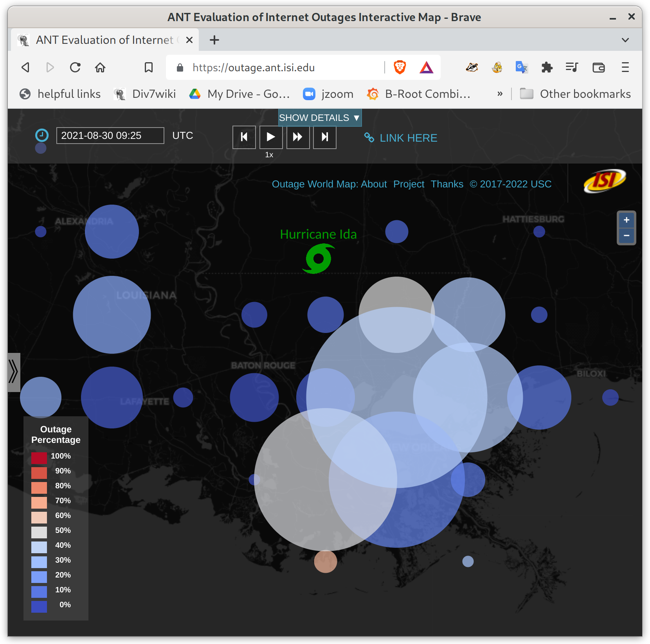Viewport: 650px width, 644px height.
Task: Play the outage animation
Action: pyautogui.click(x=271, y=137)
